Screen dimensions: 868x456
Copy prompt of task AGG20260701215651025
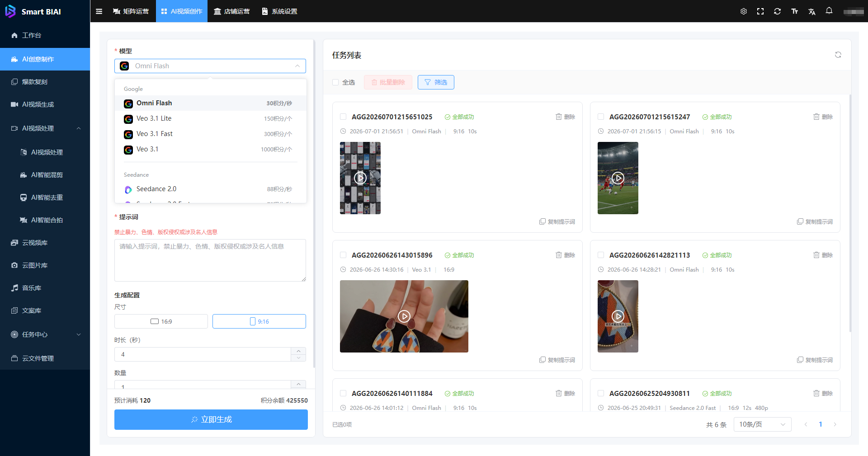[x=557, y=221]
